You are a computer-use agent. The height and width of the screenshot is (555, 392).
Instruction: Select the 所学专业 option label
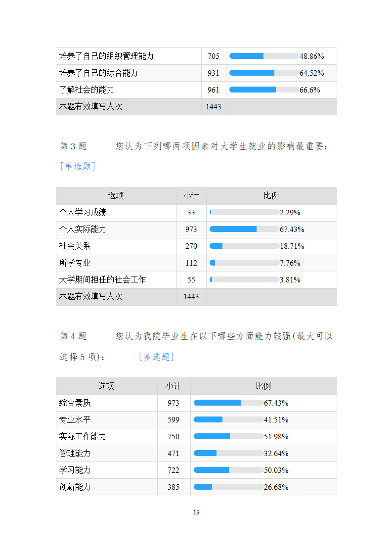pyautogui.click(x=75, y=263)
